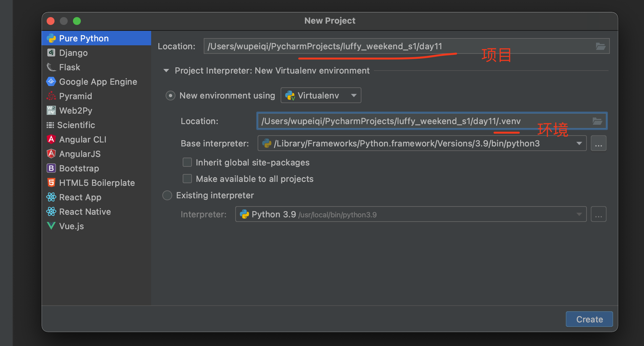Pick HTML5 Boilerplate icon
Screen dimensions: 644x346
pyautogui.click(x=51, y=183)
